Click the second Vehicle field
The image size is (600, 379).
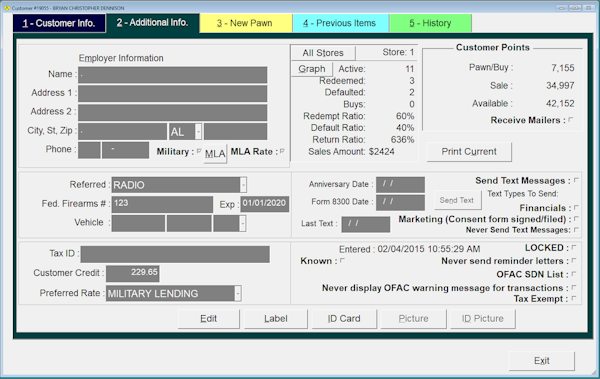click(x=189, y=223)
